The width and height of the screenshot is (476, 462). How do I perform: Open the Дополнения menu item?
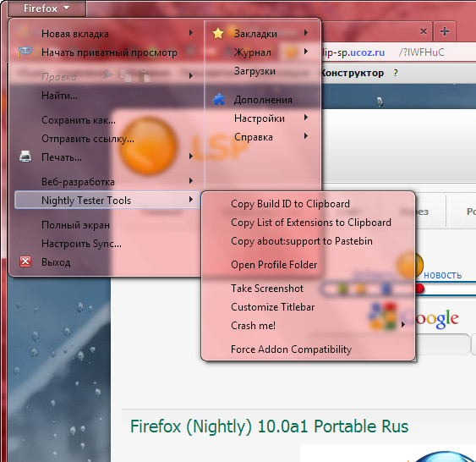(263, 100)
